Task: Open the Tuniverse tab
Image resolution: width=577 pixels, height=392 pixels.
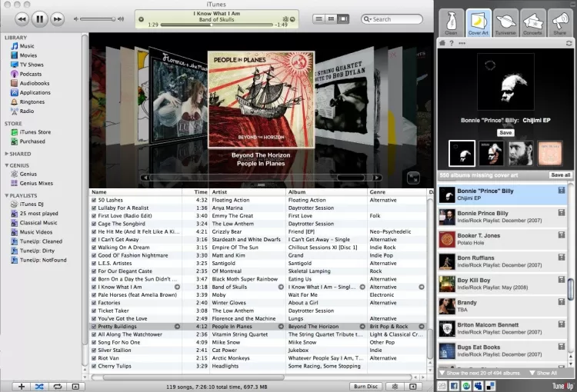Action: pos(505,23)
